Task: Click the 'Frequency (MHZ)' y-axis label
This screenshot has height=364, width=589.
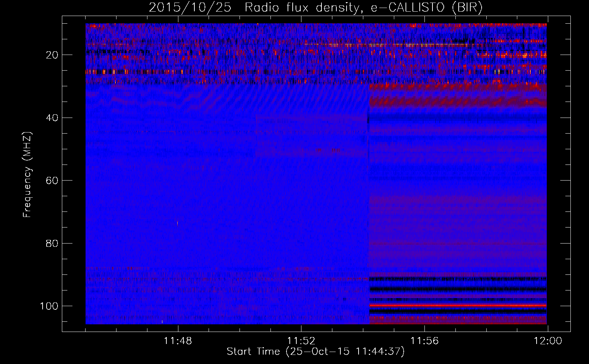Action: click(27, 175)
